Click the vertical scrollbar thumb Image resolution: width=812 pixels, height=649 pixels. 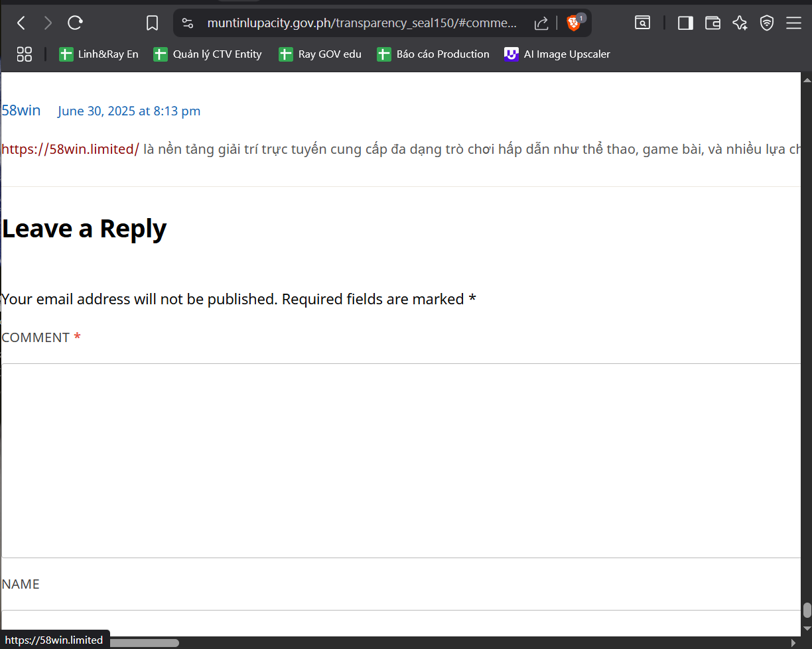[x=807, y=610]
